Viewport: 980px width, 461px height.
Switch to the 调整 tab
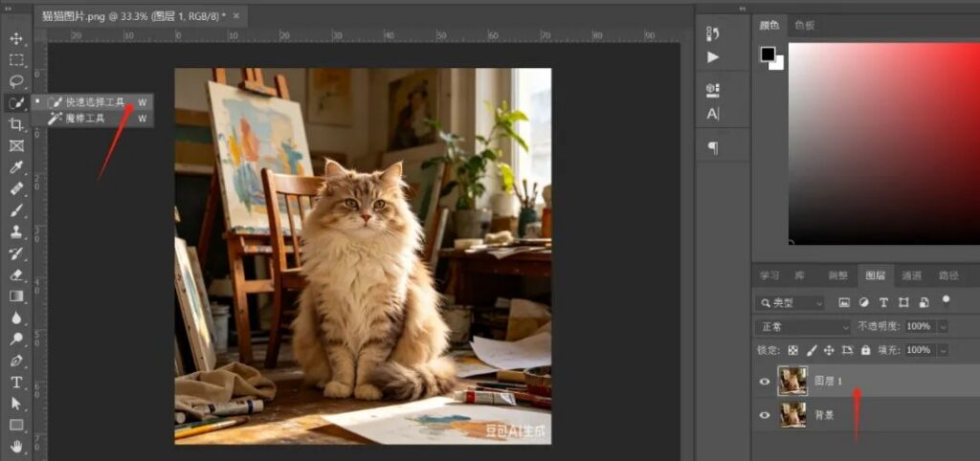tap(838, 275)
